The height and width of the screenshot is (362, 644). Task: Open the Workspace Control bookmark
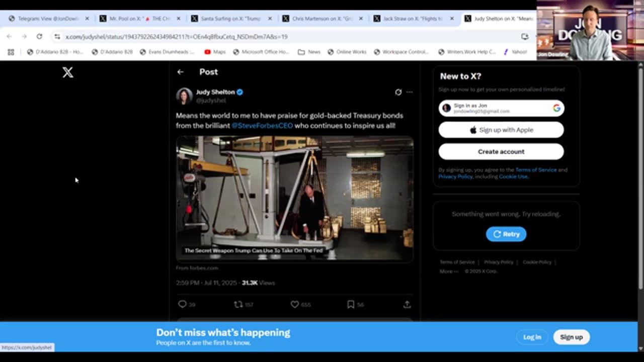pyautogui.click(x=401, y=52)
